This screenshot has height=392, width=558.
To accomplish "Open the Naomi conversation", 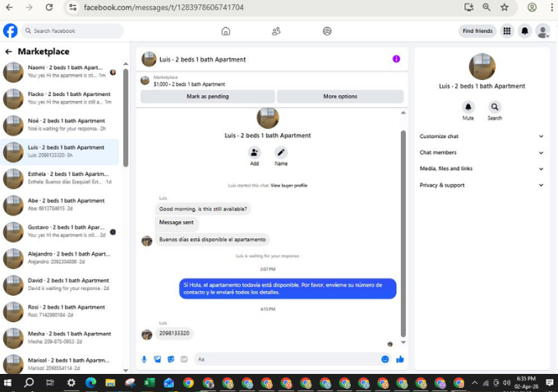I will point(60,71).
